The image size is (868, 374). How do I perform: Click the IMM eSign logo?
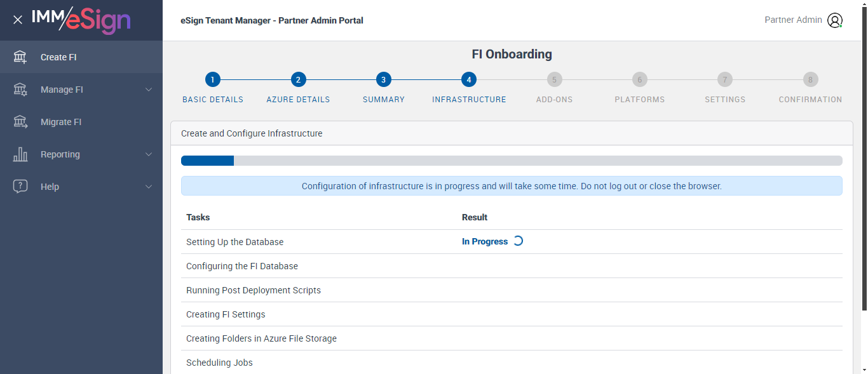pos(81,20)
